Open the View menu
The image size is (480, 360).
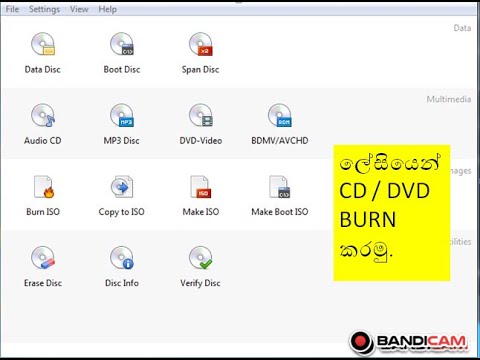point(79,9)
